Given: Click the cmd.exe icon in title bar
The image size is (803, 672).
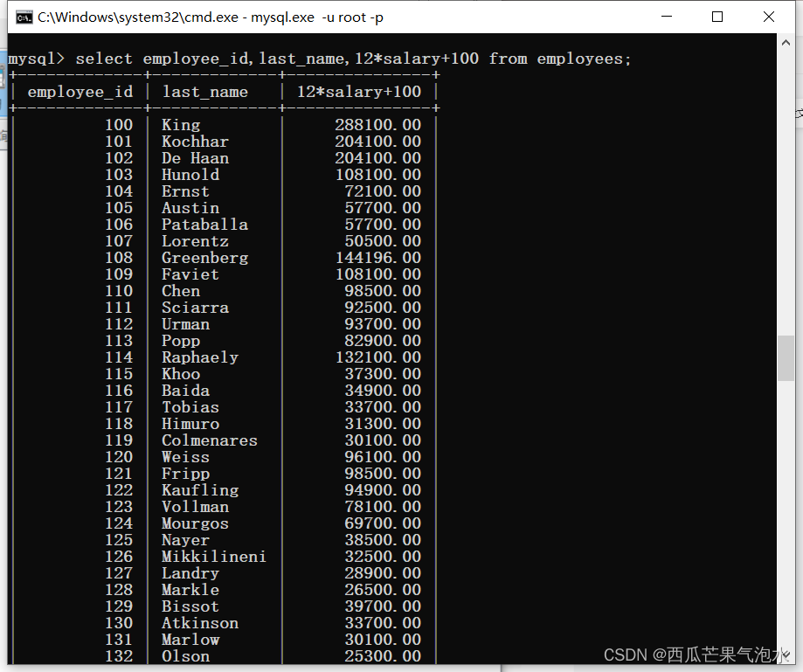Looking at the screenshot, I should click(x=24, y=17).
